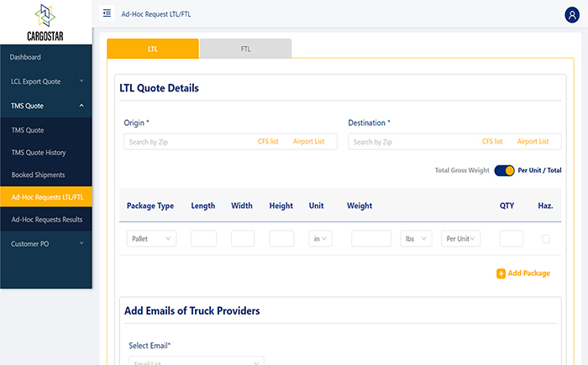Collapse sidebar with the hamburger menu icon
Image resolution: width=588 pixels, height=365 pixels.
[x=107, y=13]
